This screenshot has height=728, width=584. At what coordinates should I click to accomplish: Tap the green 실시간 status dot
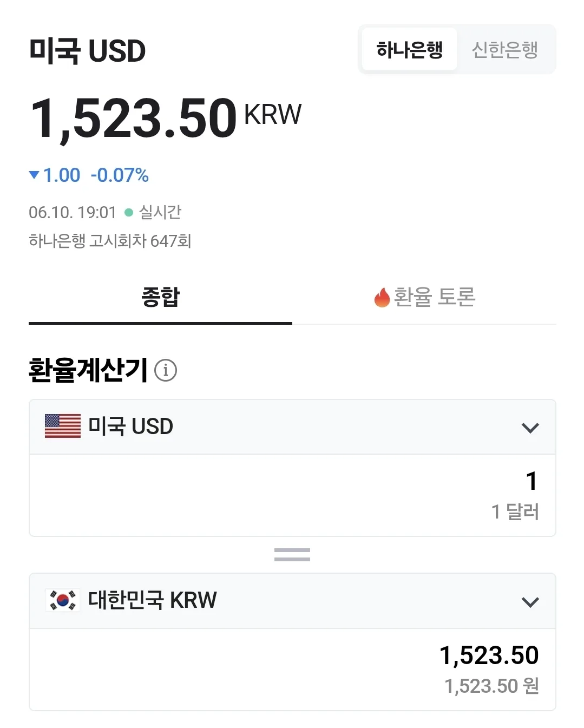click(129, 212)
